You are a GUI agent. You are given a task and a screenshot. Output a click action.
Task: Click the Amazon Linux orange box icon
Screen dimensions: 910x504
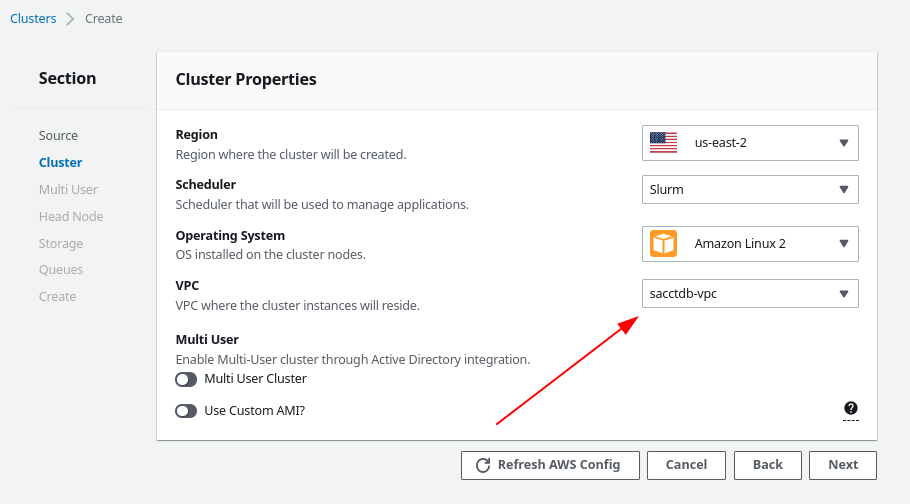[x=663, y=243]
